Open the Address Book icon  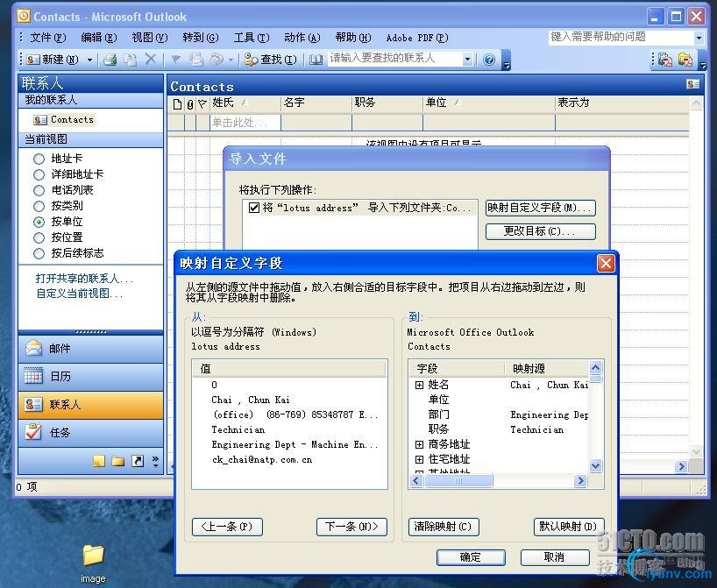(316, 60)
